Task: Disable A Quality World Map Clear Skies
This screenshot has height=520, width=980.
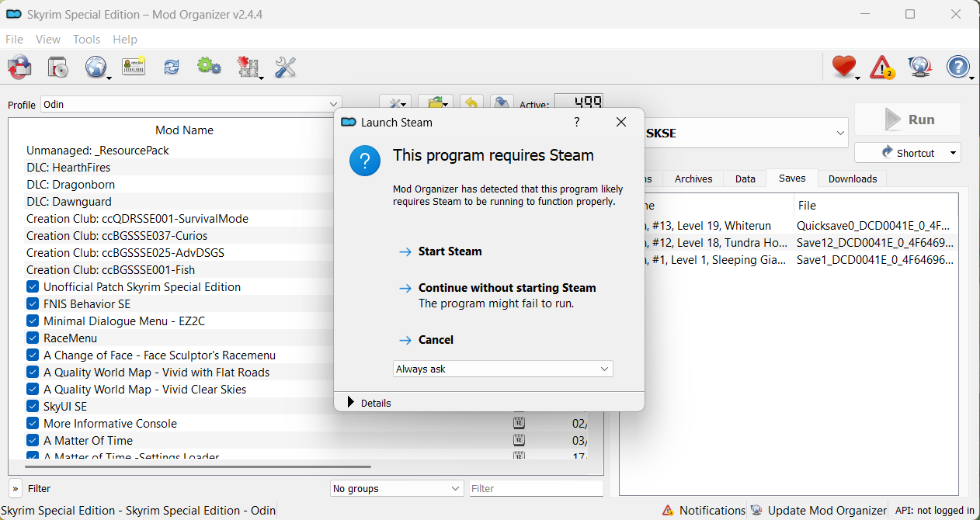Action: click(x=33, y=390)
